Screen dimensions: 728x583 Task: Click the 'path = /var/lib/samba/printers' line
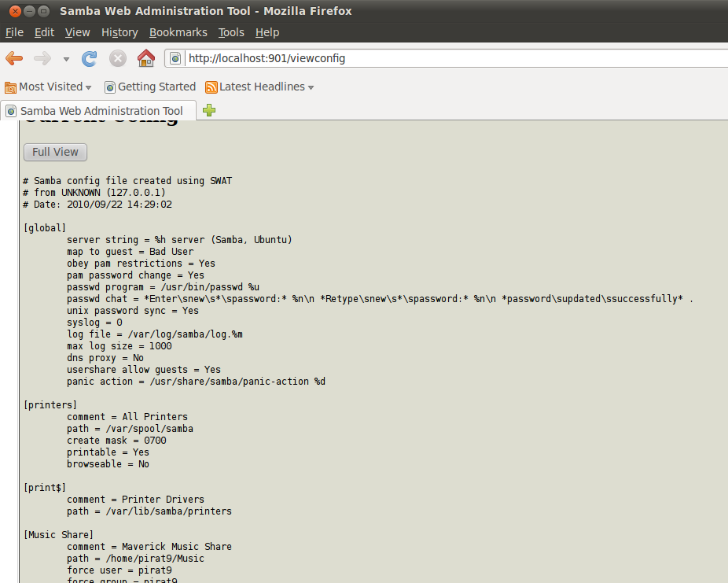click(149, 511)
